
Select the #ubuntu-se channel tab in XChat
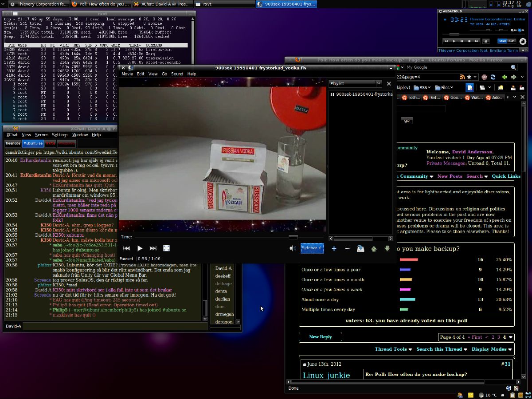pyautogui.click(x=33, y=143)
